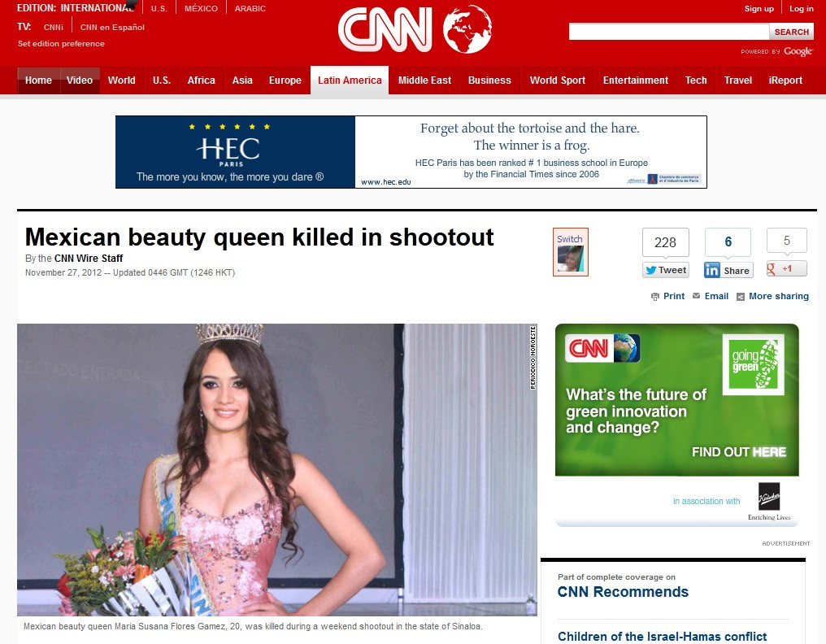Open Children of the Israel-Hamas conflict story
Screen dimensions: 826x644
(x=662, y=637)
